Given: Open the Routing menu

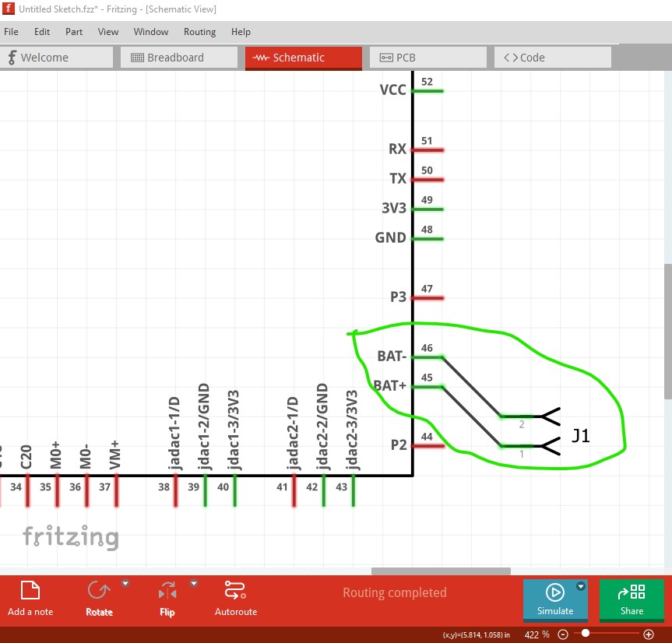Looking at the screenshot, I should pyautogui.click(x=199, y=32).
